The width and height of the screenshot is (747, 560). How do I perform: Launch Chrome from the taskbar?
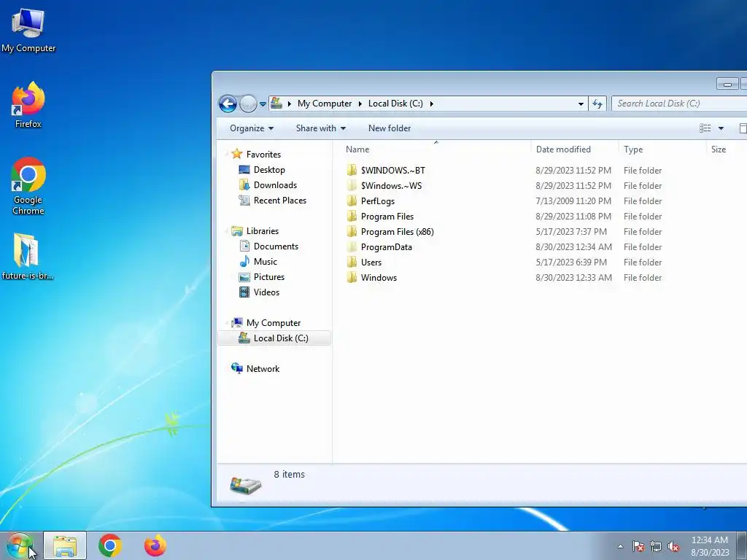(110, 545)
